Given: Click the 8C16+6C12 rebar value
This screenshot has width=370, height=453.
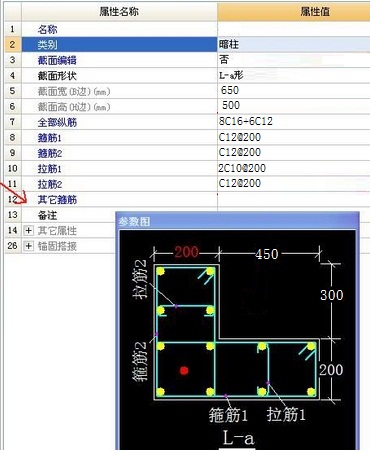Looking at the screenshot, I should coord(246,121).
